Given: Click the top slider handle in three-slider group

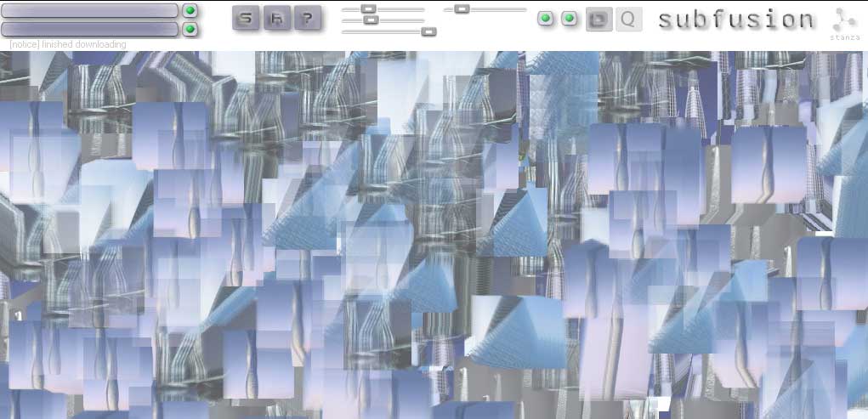Looking at the screenshot, I should [x=368, y=8].
